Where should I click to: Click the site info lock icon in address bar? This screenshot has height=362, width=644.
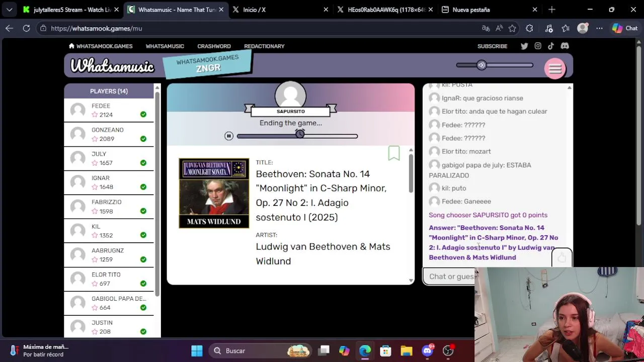(x=44, y=28)
